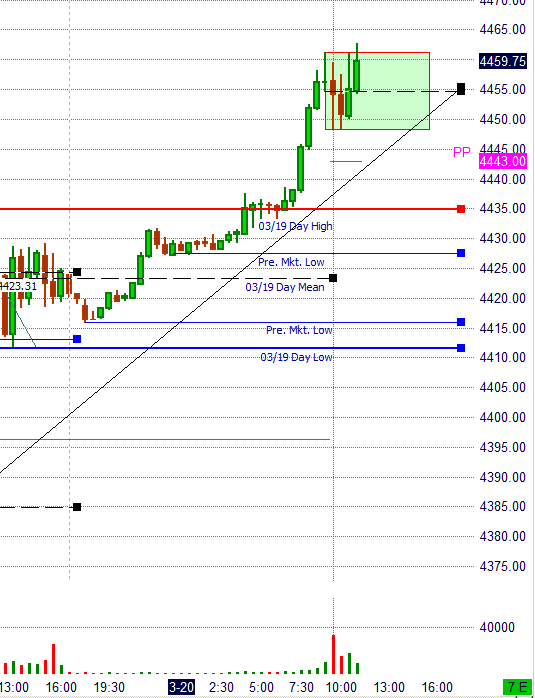The height and width of the screenshot is (698, 535).
Task: Click the 4423.31 price label
Action: click(18, 286)
